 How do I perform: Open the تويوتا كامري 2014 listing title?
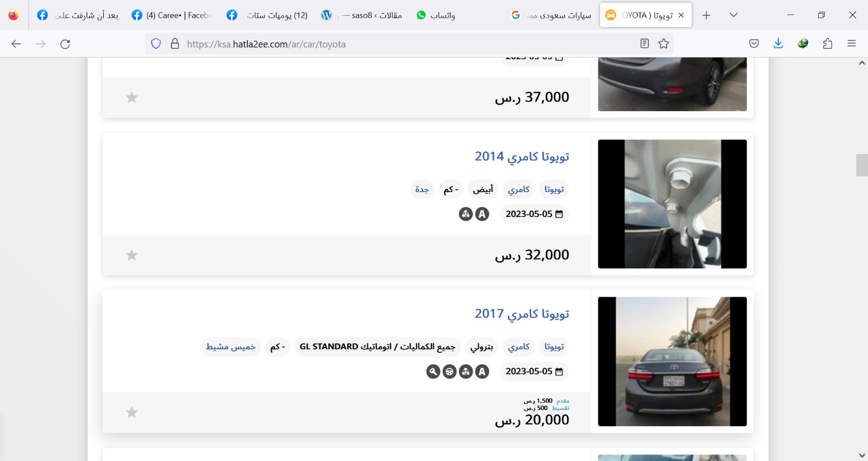[x=522, y=157]
